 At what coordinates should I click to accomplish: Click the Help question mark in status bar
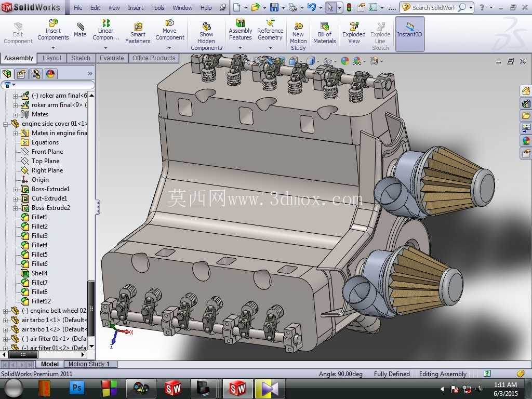click(487, 374)
